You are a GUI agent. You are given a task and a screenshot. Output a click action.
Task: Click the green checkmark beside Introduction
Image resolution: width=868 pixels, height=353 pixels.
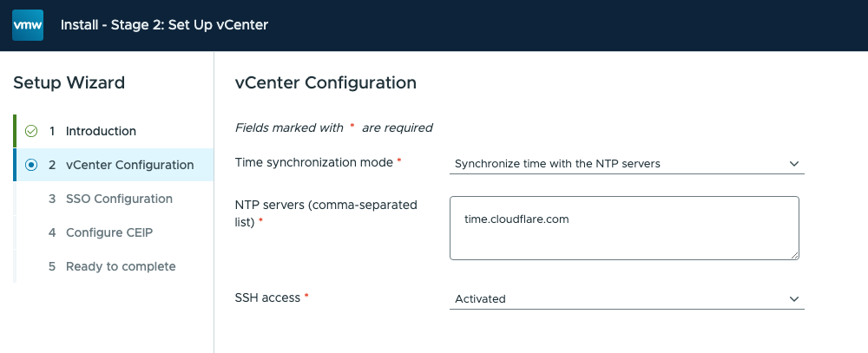(31, 131)
